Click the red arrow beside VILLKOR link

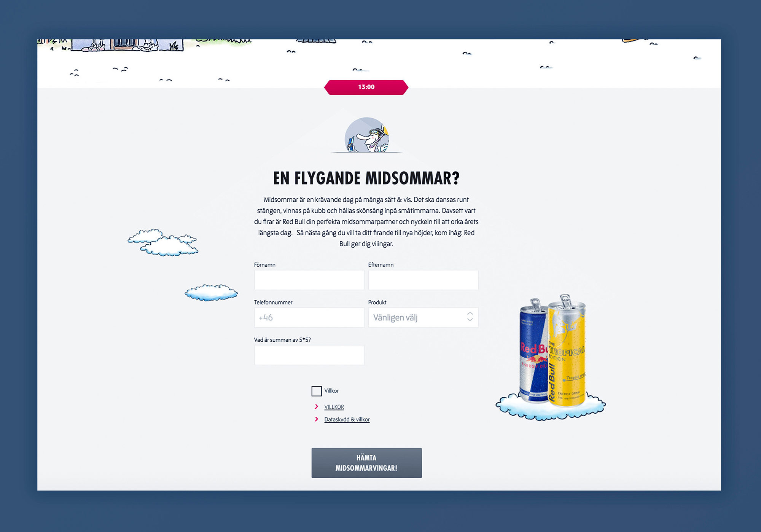coord(316,407)
